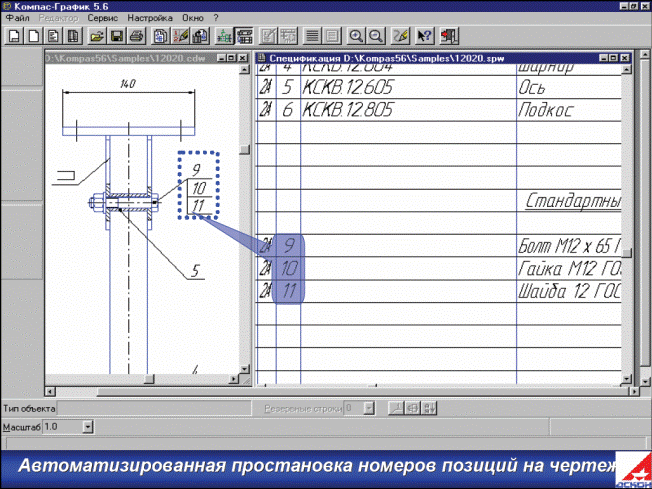
Task: Click the Тип объекта field
Action: (154, 408)
